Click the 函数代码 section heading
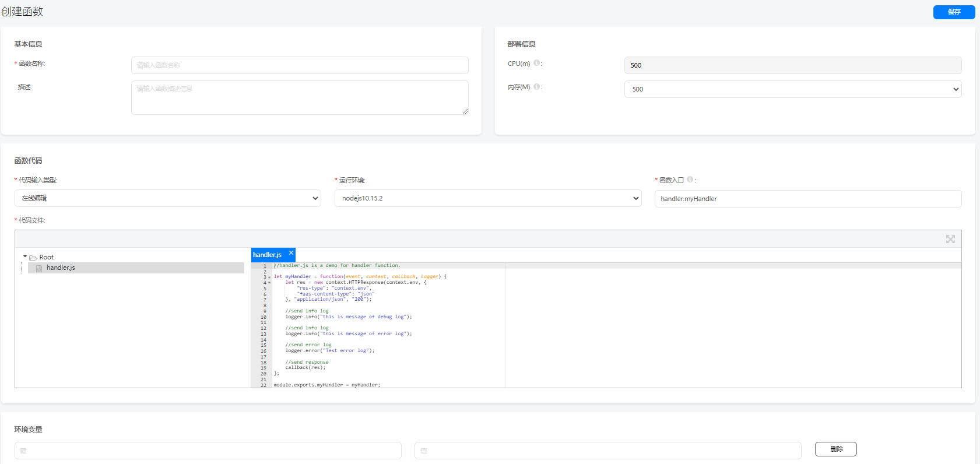This screenshot has height=464, width=980. pyautogui.click(x=28, y=161)
